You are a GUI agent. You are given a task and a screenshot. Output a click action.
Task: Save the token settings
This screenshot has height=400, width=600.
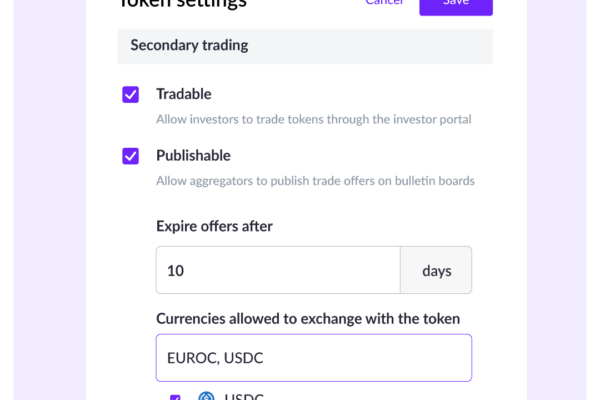tap(456, 6)
